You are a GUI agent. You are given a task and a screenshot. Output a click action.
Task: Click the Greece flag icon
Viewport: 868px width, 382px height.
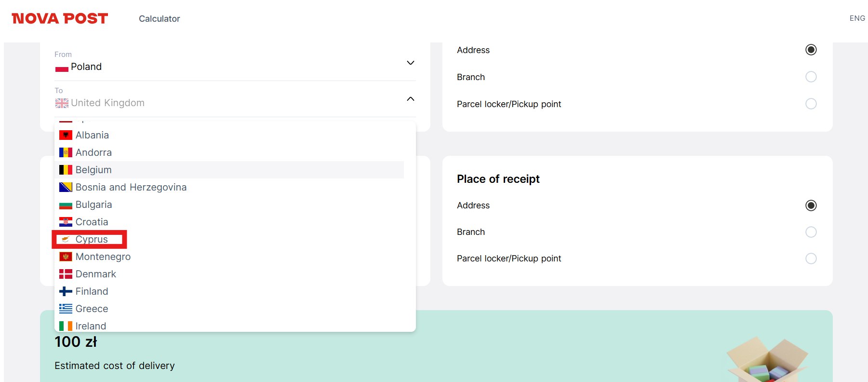pos(66,309)
